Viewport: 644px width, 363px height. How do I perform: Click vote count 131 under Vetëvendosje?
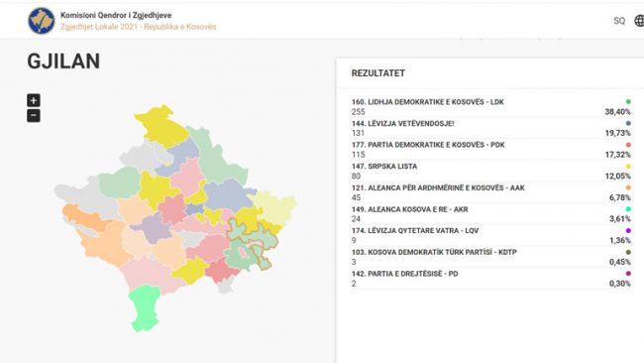click(358, 133)
